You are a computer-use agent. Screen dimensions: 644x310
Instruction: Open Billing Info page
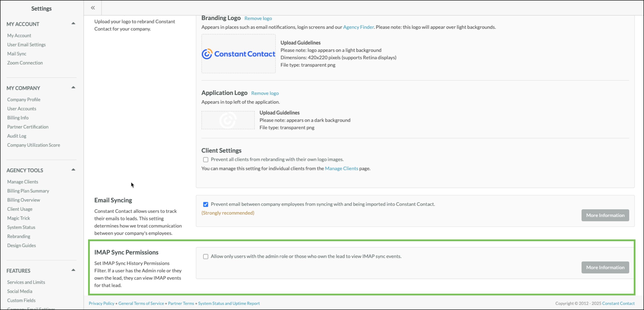coord(18,118)
